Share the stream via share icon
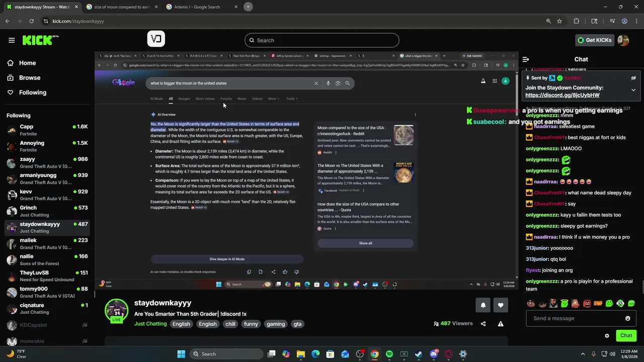 tap(484, 324)
